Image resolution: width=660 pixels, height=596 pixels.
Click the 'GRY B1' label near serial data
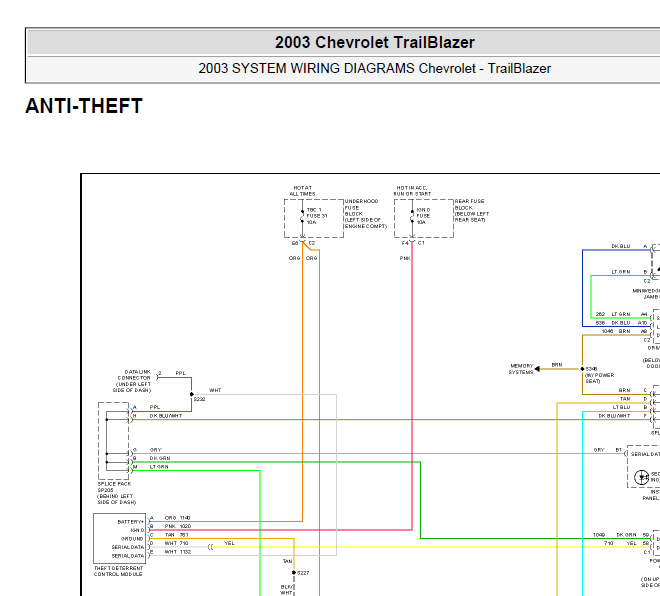pos(607,450)
